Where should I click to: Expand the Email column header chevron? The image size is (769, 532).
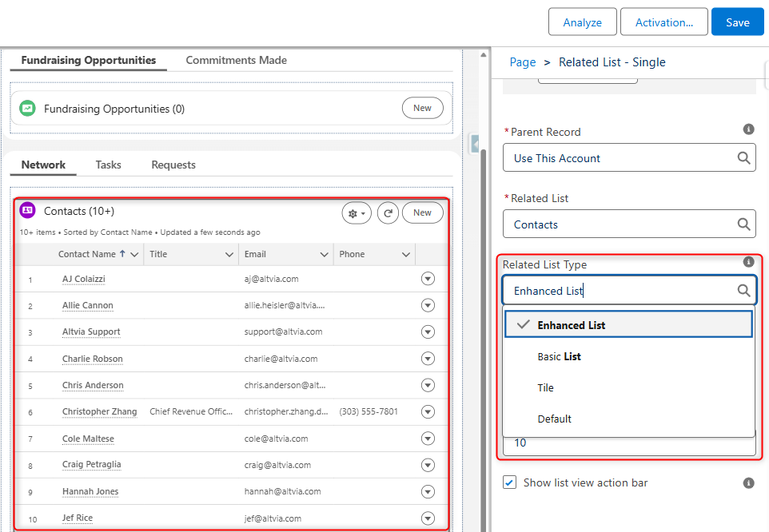coord(325,255)
